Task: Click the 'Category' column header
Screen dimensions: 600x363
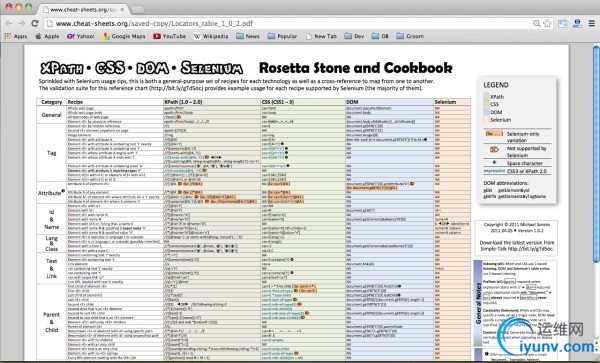Action: point(52,102)
